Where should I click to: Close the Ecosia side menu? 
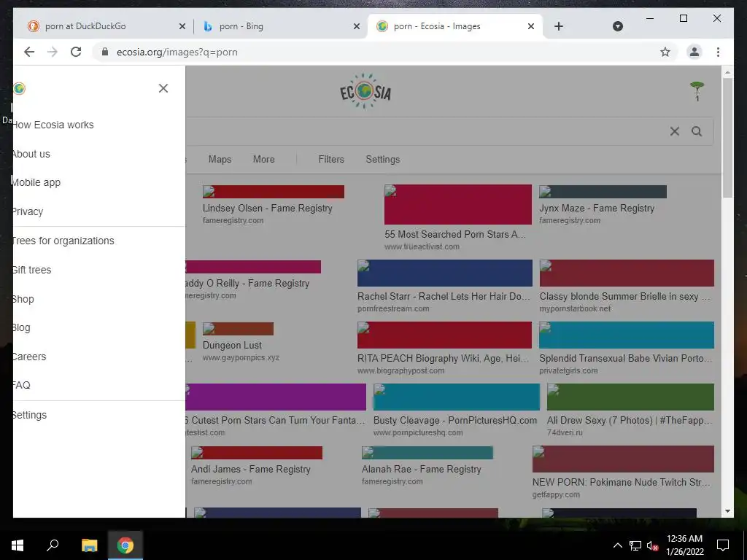coord(163,88)
